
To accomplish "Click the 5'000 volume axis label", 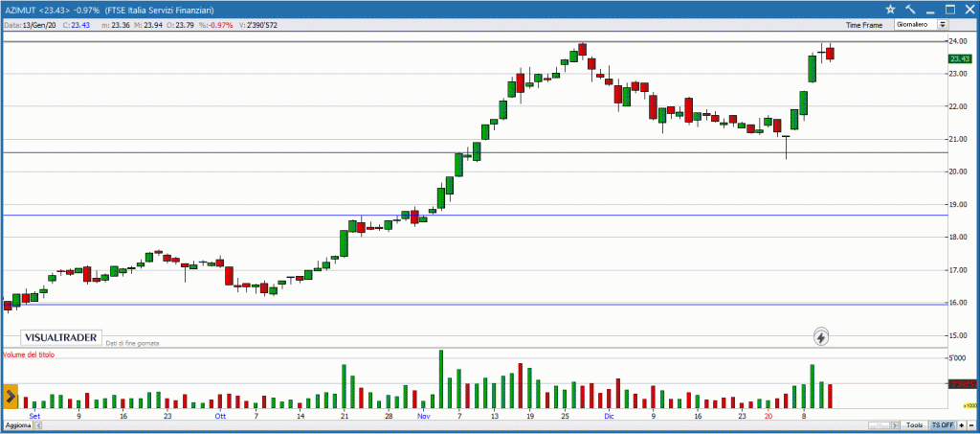I will click(x=958, y=358).
